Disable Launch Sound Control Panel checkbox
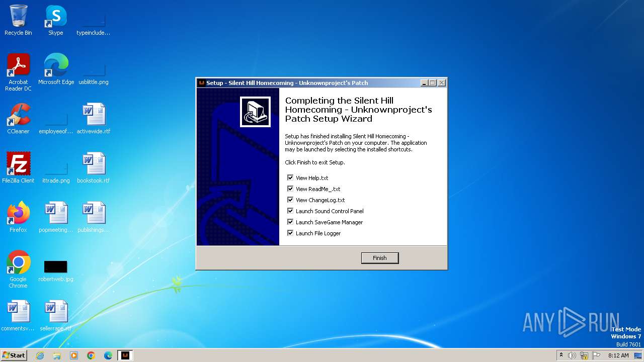The width and height of the screenshot is (644, 362). pos(290,211)
